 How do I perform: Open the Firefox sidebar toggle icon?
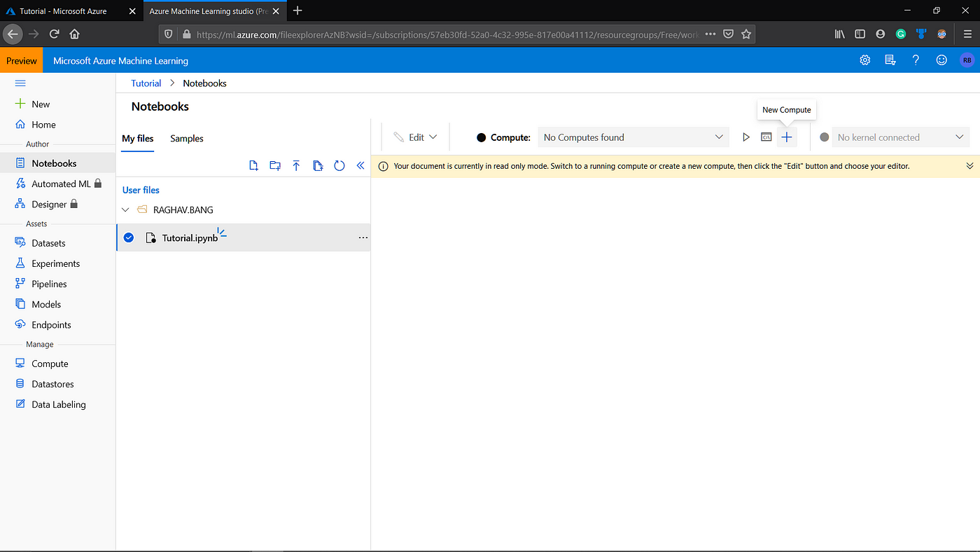point(860,34)
